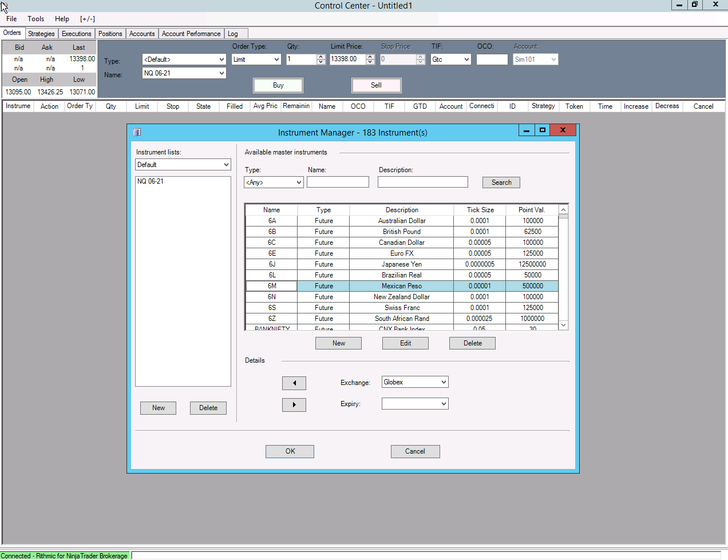Click New under instrument list
728x560 pixels.
tap(158, 408)
